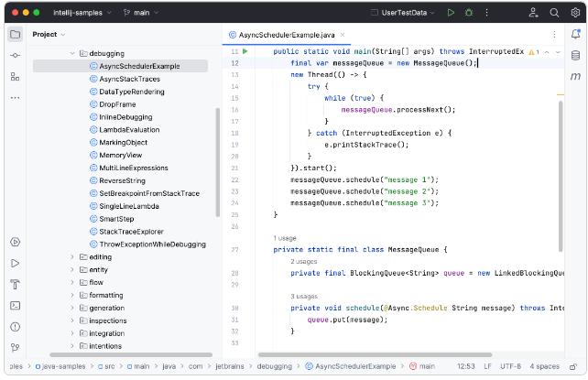Screen dimensions: 588x380
Task: Click the 1 usage inlay hint
Action: tap(285, 238)
